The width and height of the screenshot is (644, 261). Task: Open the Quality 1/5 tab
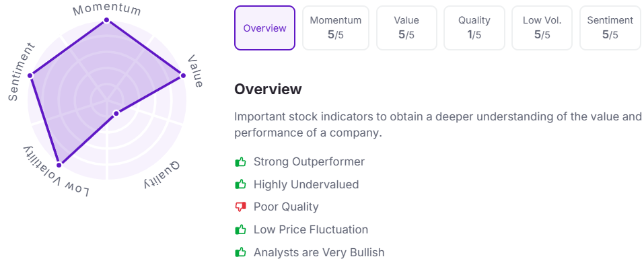[x=474, y=28]
